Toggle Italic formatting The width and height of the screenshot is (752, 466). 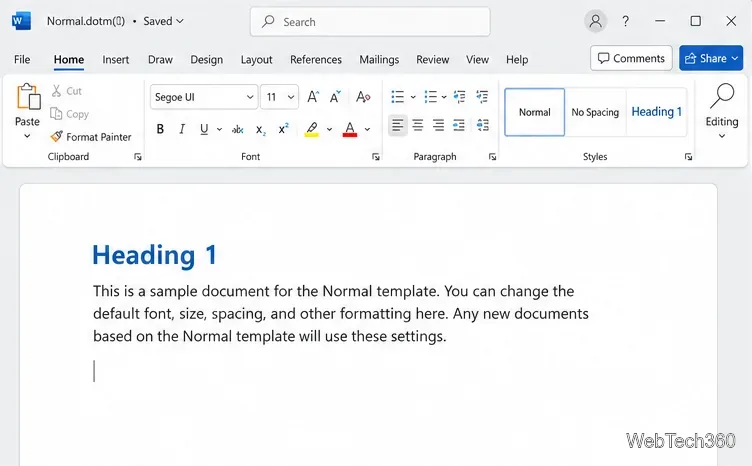click(x=182, y=129)
